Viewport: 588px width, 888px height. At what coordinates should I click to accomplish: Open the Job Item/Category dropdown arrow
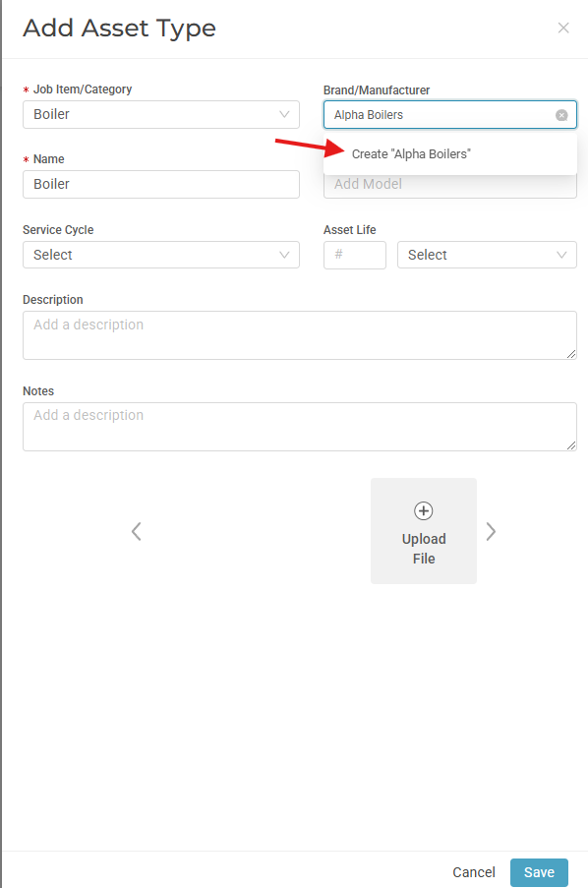tap(284, 114)
